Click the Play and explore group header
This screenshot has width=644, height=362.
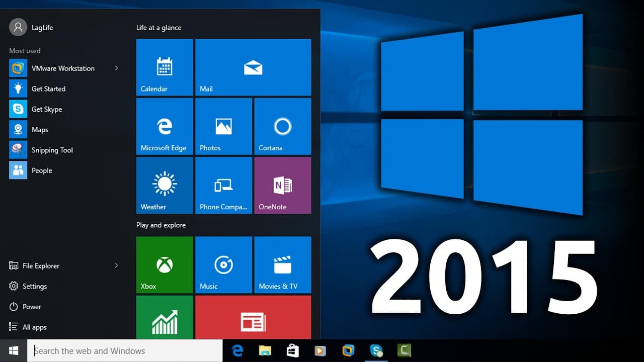click(161, 225)
